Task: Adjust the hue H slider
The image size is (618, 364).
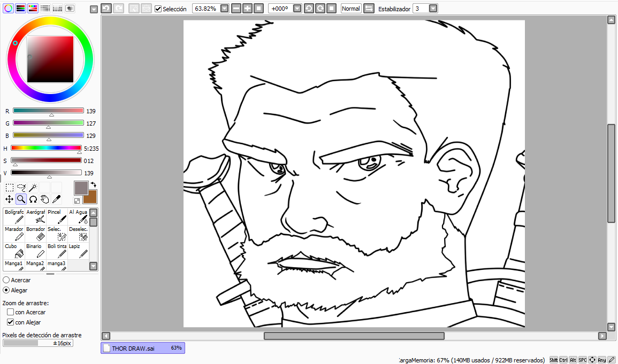Action: (x=46, y=148)
